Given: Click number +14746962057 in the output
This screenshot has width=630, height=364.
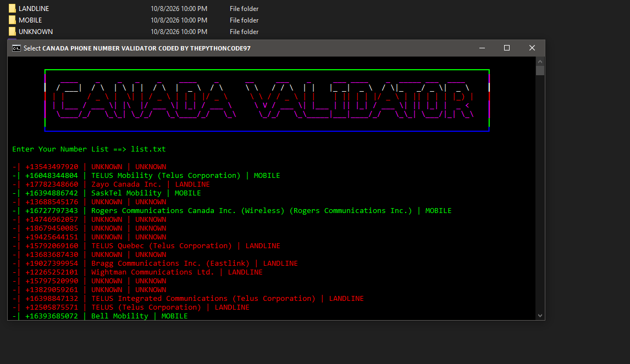Looking at the screenshot, I should click(x=52, y=220).
